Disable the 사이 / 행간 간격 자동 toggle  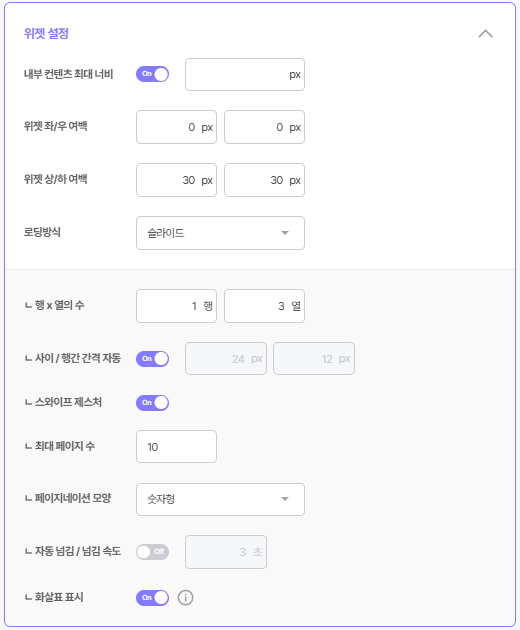(x=152, y=359)
